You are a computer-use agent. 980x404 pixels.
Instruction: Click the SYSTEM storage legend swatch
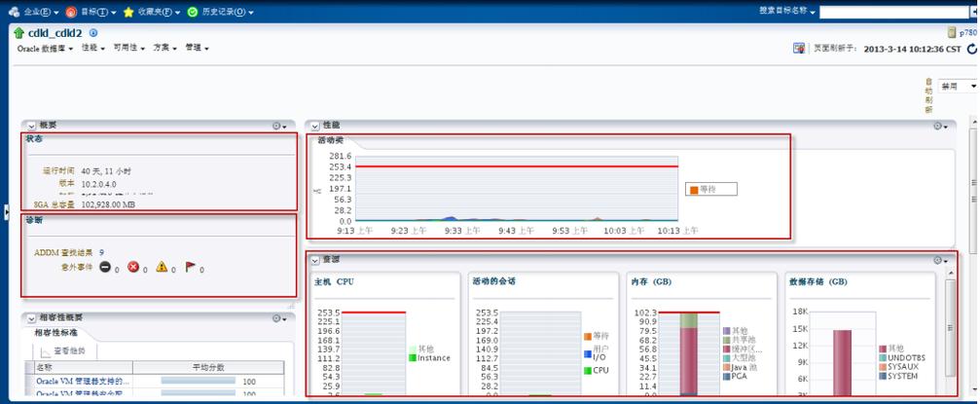(x=883, y=377)
